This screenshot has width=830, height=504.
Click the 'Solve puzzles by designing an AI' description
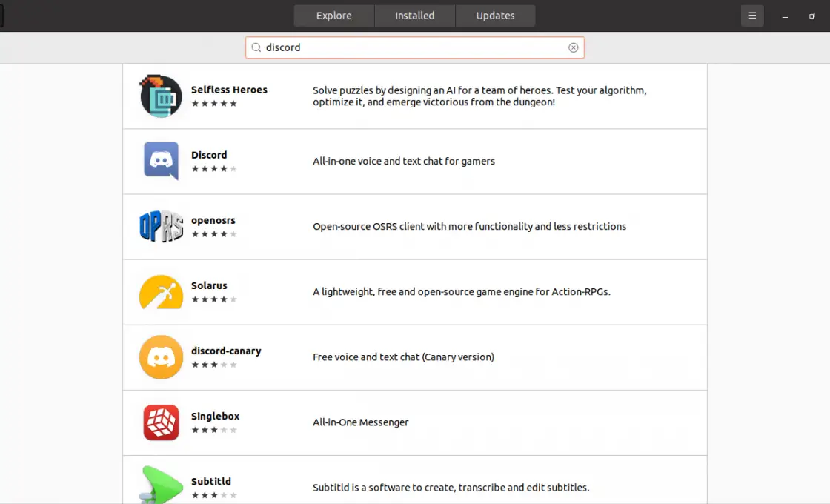[x=479, y=96]
